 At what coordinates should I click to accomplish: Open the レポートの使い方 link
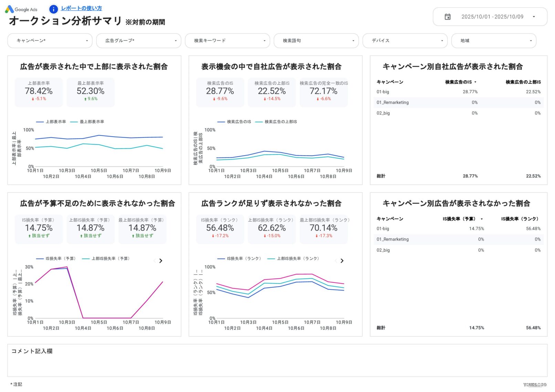(81, 8)
